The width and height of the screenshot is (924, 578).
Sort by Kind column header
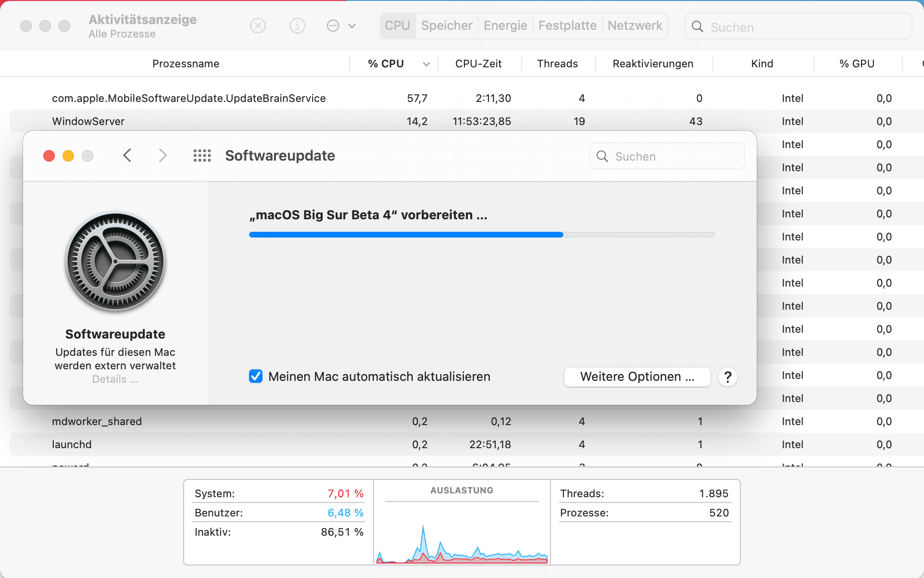point(762,63)
